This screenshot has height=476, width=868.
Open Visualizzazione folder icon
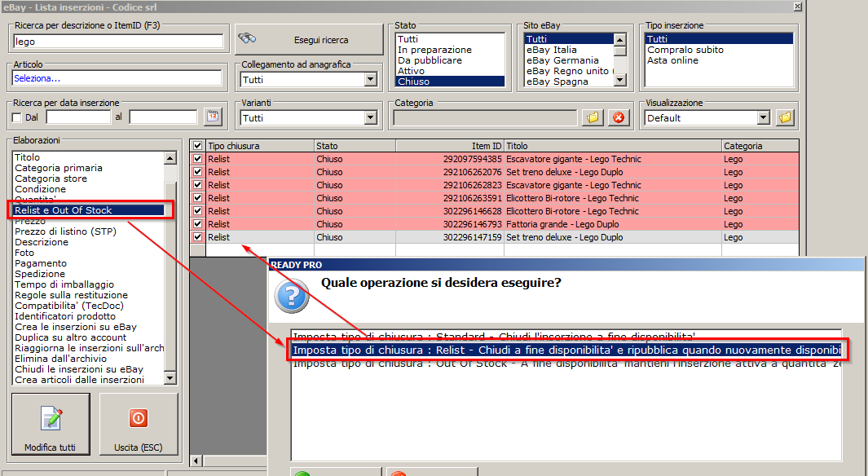785,117
